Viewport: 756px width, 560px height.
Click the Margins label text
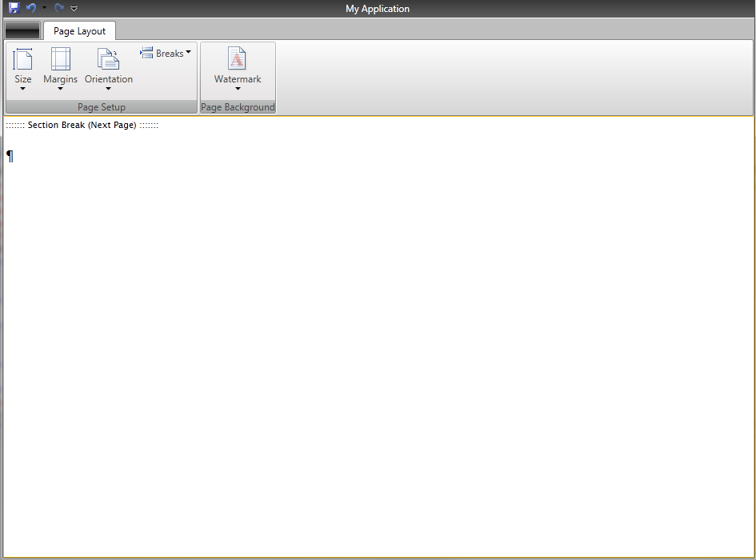tap(60, 79)
